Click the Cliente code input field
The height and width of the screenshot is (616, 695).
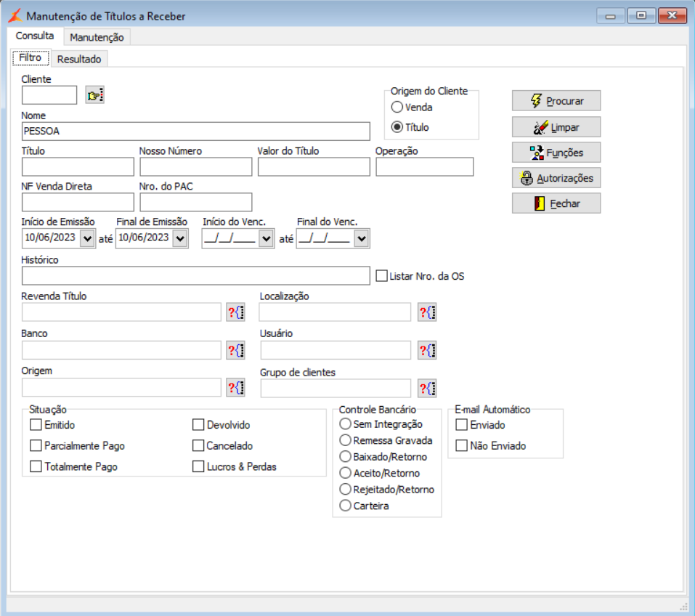pyautogui.click(x=49, y=95)
